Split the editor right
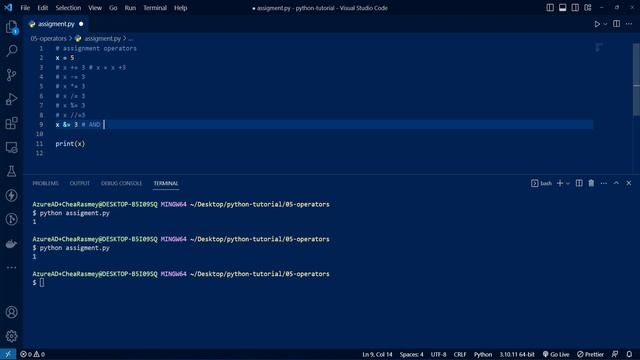This screenshot has height=360, width=640. point(616,24)
